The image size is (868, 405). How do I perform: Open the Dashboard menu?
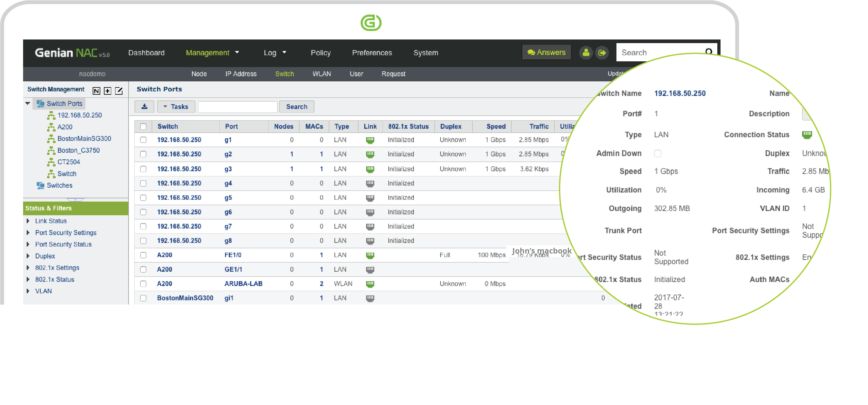coord(146,53)
